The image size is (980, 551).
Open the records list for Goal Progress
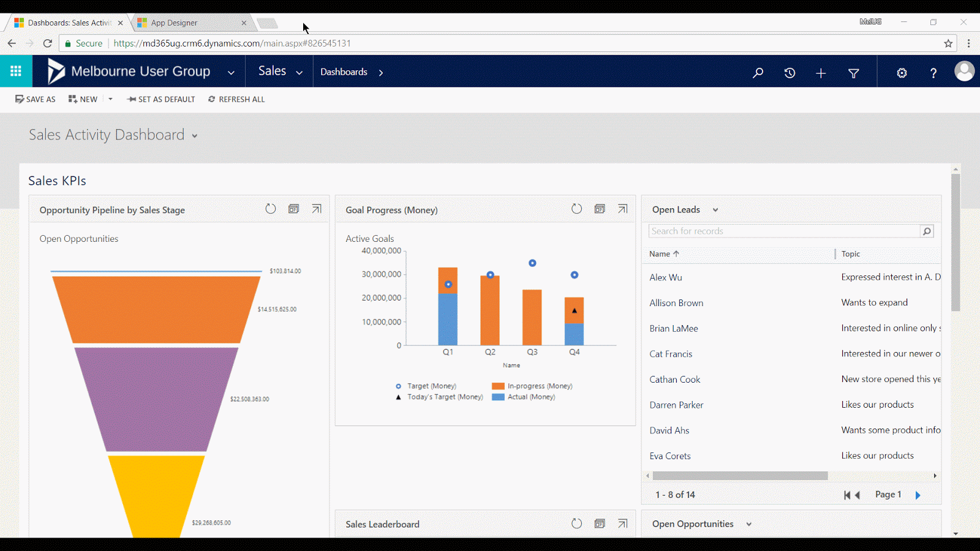(599, 209)
